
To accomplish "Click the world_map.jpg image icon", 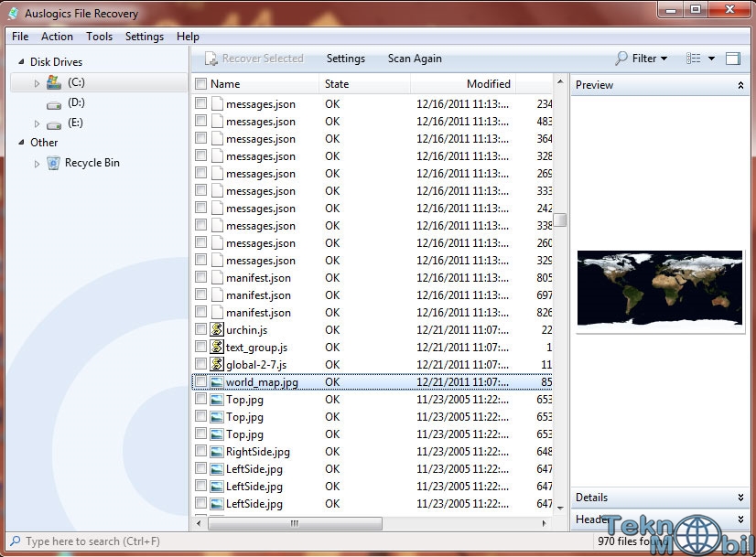I will coord(217,382).
